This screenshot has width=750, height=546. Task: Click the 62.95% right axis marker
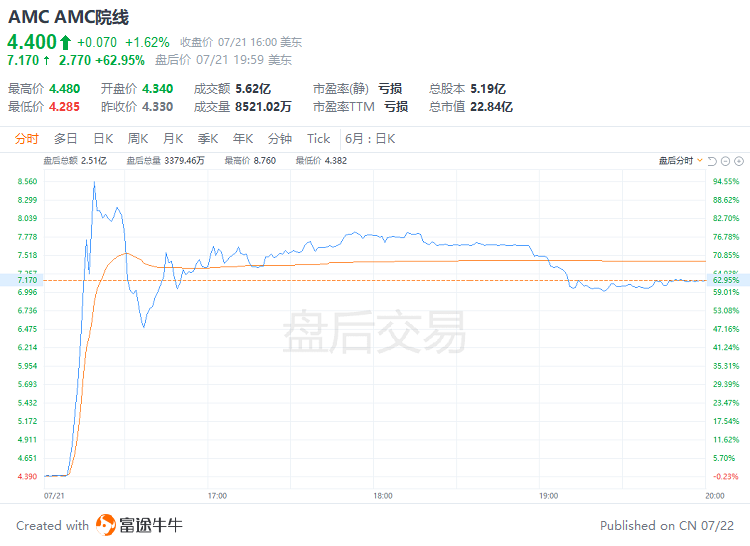(x=726, y=280)
